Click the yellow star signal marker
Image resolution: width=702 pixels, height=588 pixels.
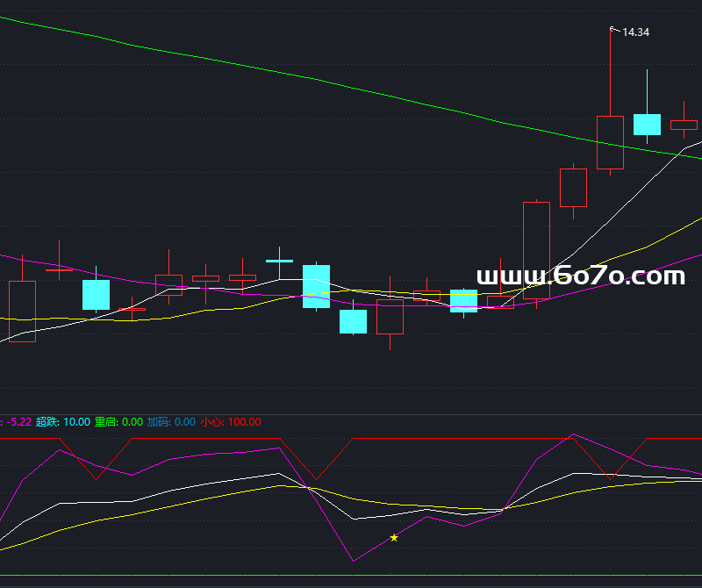coord(393,537)
